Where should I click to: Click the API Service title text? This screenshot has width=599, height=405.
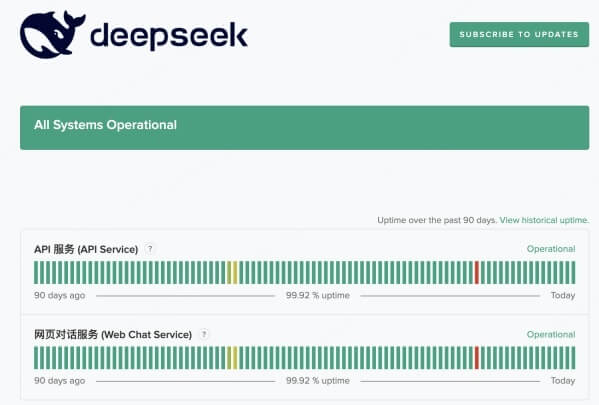click(86, 249)
